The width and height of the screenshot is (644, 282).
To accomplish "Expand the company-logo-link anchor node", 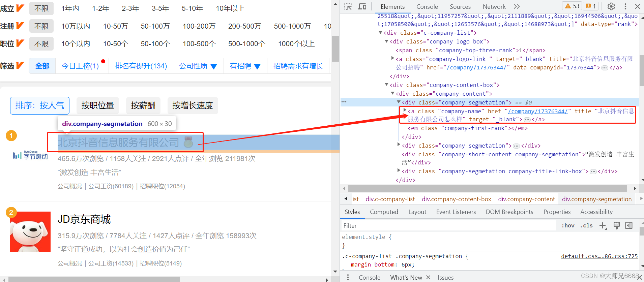I will point(392,58).
